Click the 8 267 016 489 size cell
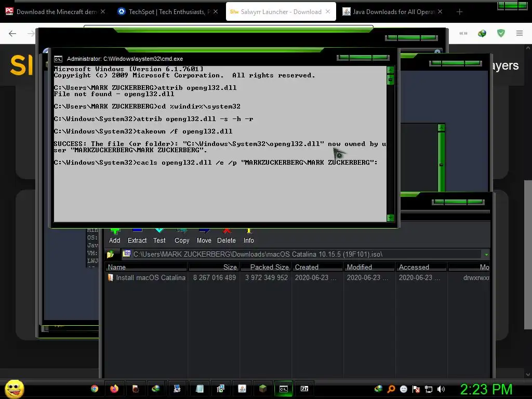This screenshot has width=532, height=399. (215, 277)
